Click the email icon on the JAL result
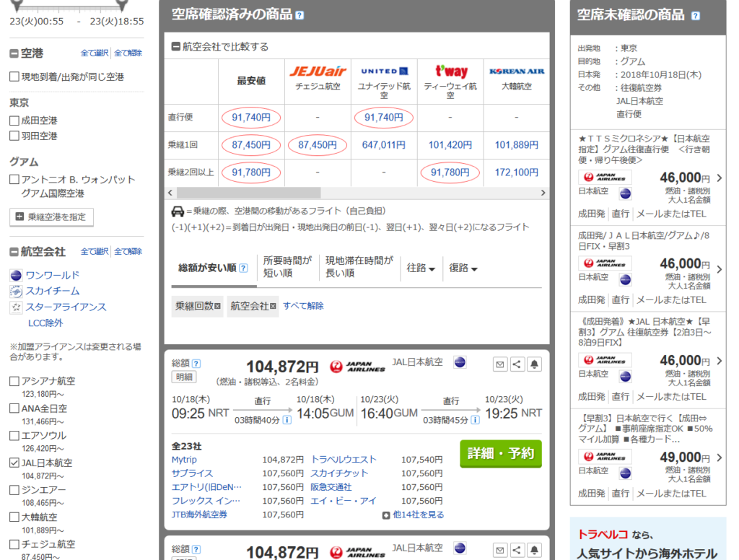Viewport: 739px width, 560px height. tap(500, 364)
